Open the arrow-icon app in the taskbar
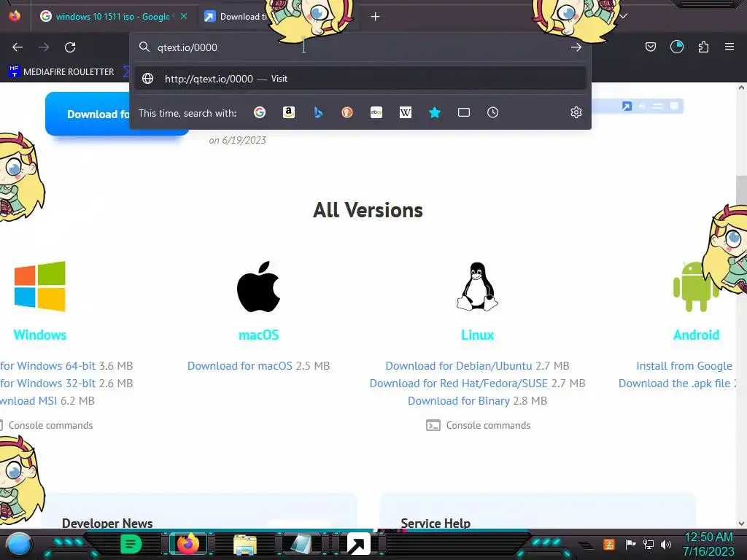Viewport: 747px width, 560px height. [x=359, y=544]
